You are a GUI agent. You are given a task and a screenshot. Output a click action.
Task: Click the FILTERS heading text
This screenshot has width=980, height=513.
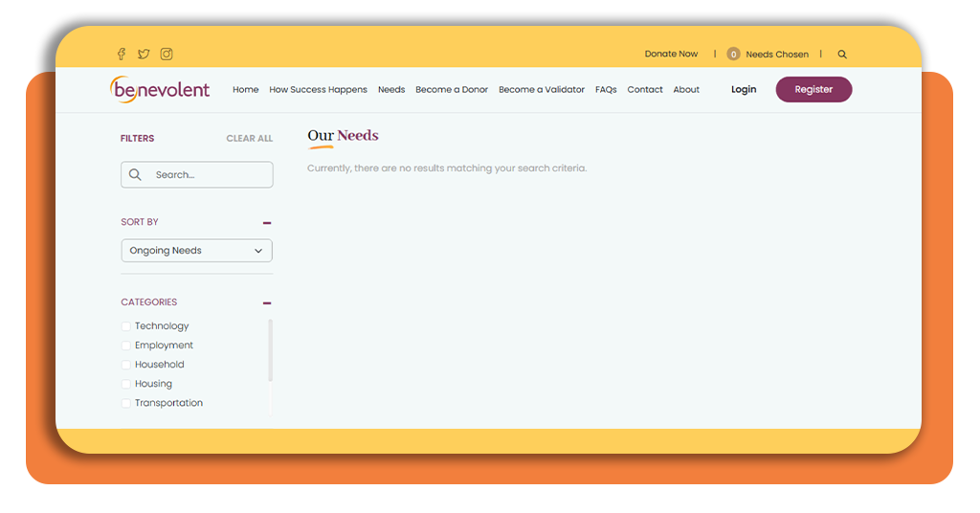pos(137,138)
